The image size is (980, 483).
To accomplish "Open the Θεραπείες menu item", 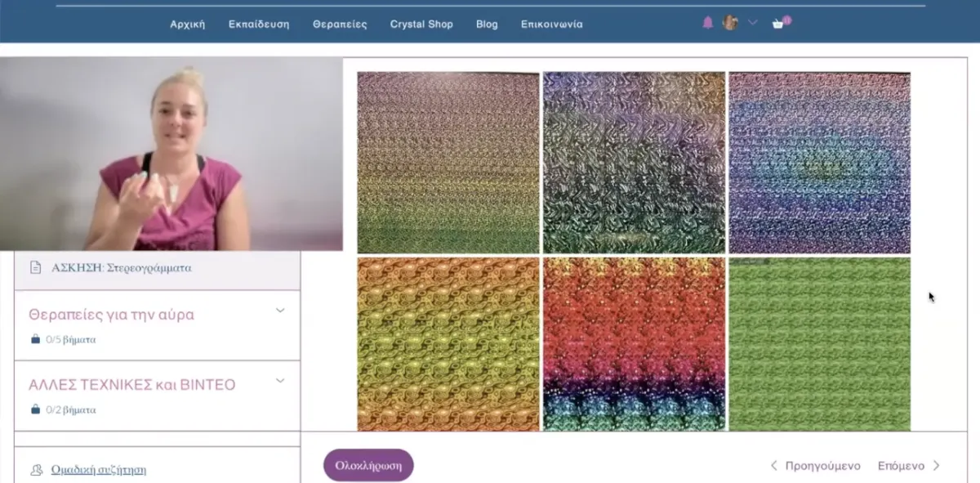I will point(340,24).
